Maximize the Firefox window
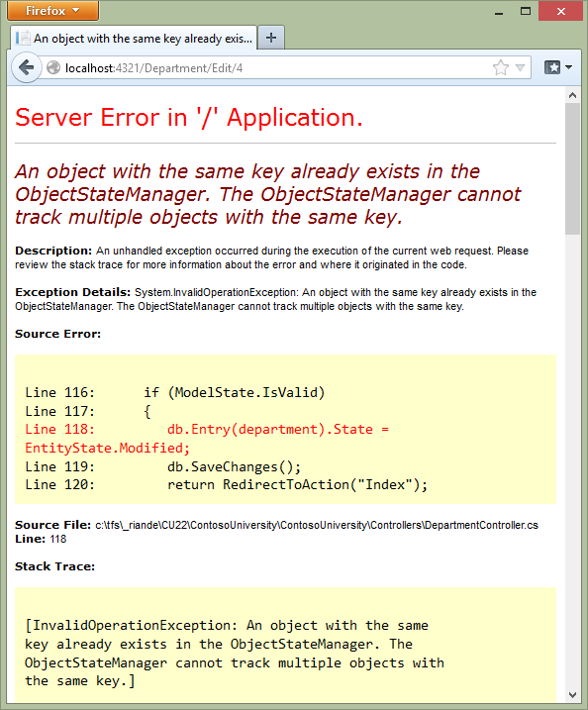The height and width of the screenshot is (710, 588). (x=526, y=11)
